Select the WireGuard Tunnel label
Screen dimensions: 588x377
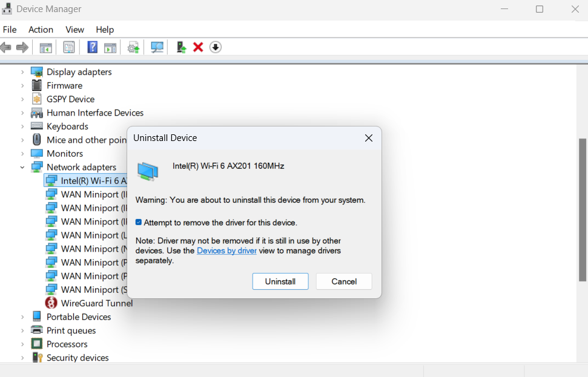[x=97, y=303]
